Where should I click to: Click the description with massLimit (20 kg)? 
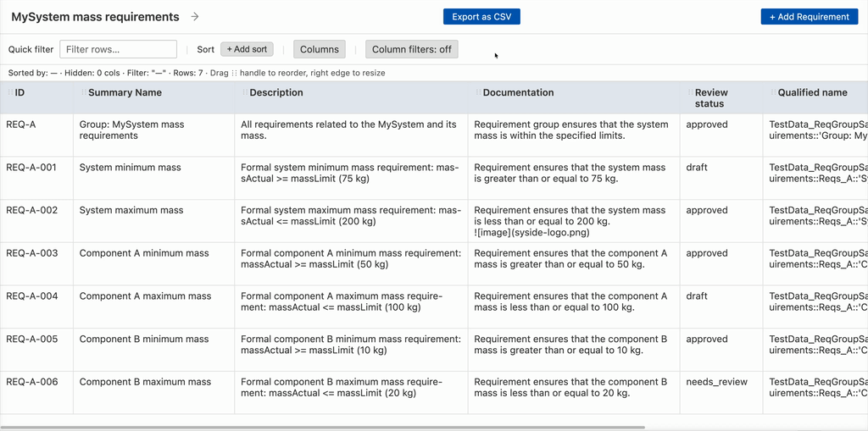tap(352, 392)
